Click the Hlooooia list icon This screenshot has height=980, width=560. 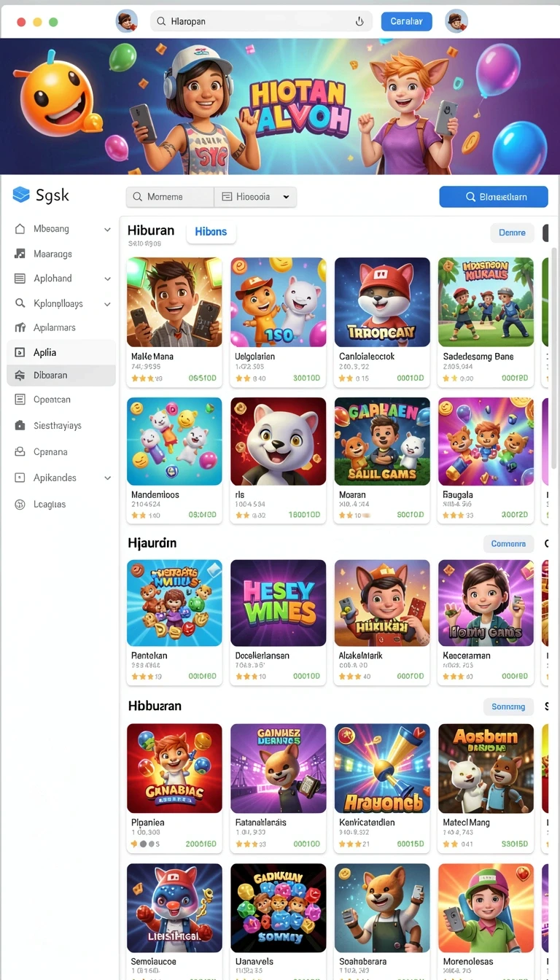226,197
